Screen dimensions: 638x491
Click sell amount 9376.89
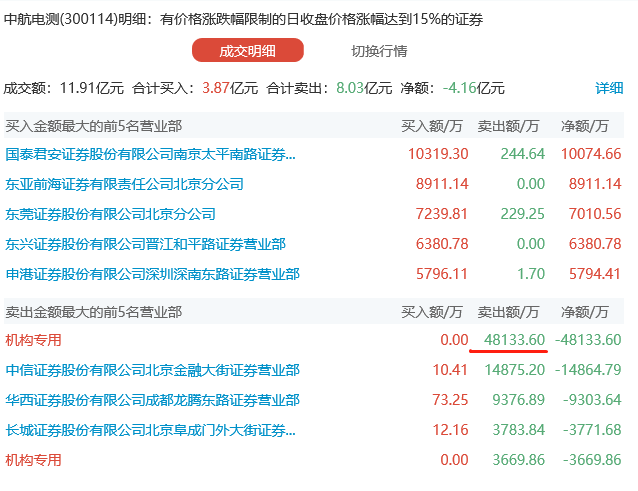click(x=519, y=399)
